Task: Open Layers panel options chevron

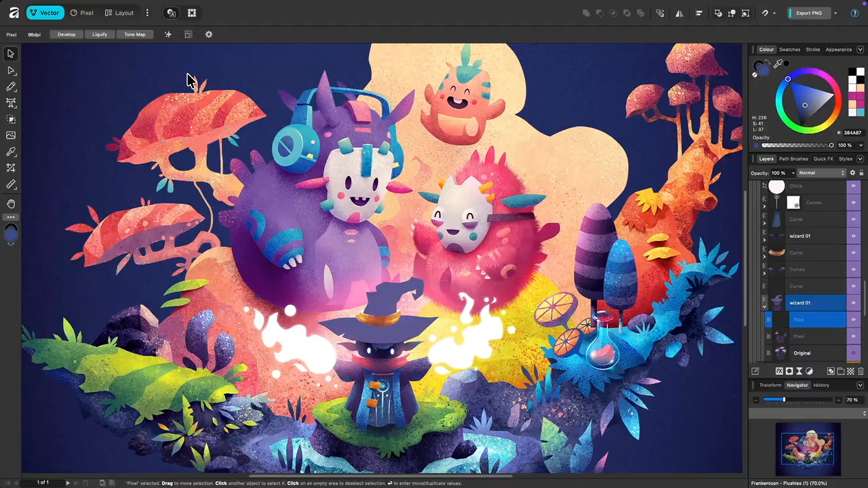Action: [x=861, y=159]
